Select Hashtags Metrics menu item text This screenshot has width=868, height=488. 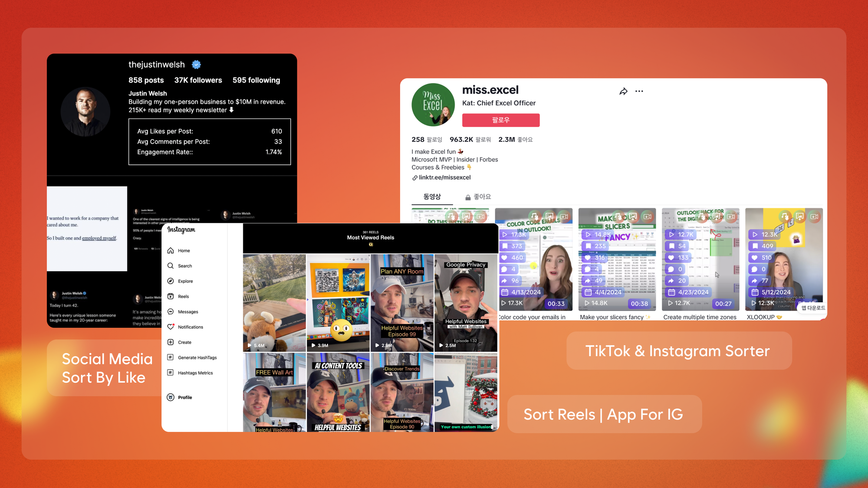pos(195,373)
